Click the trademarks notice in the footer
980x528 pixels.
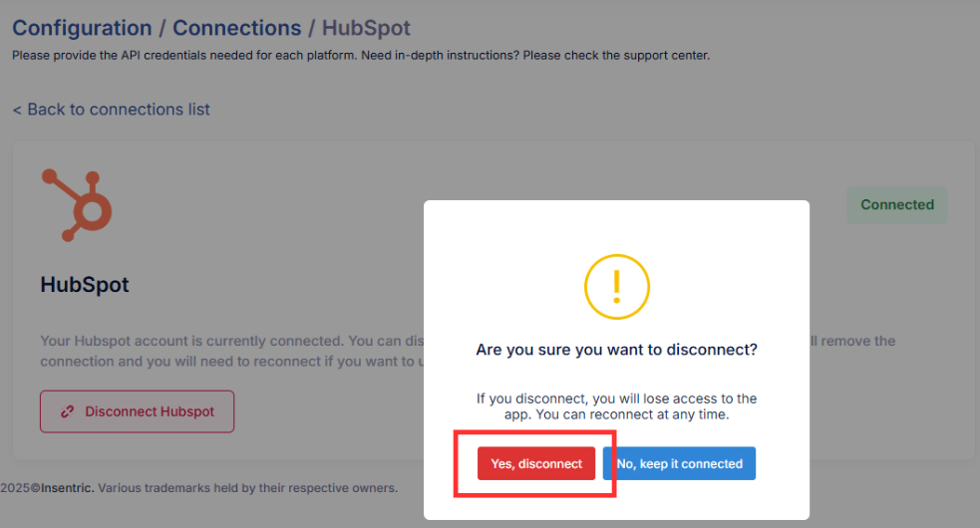click(249, 488)
